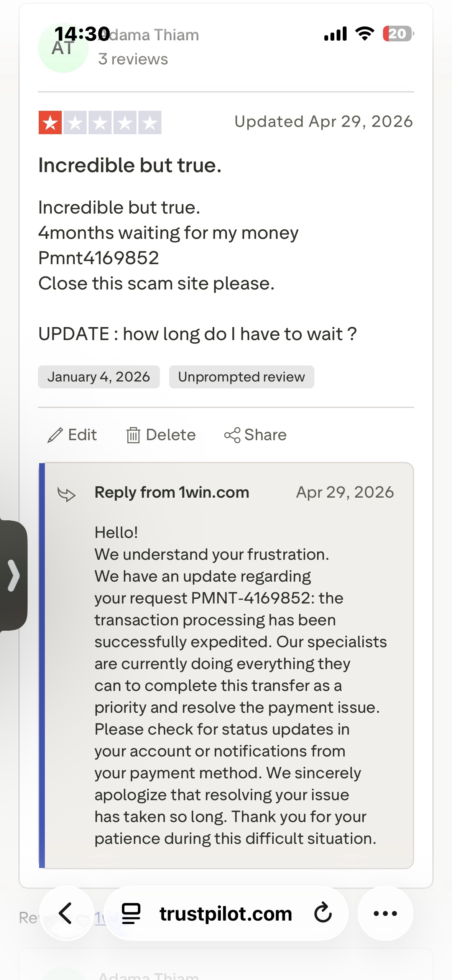
Task: Tap the one-star rating graphic
Action: 100,123
